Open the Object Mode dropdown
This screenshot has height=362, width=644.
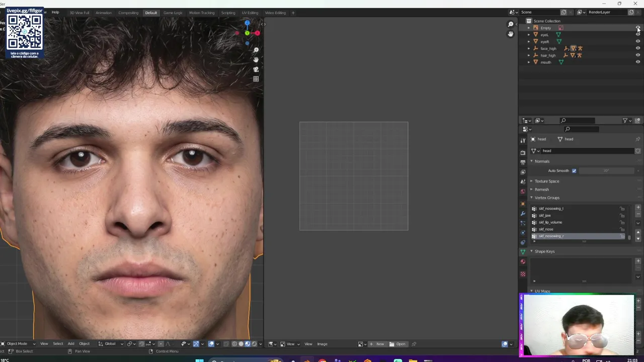pyautogui.click(x=17, y=344)
